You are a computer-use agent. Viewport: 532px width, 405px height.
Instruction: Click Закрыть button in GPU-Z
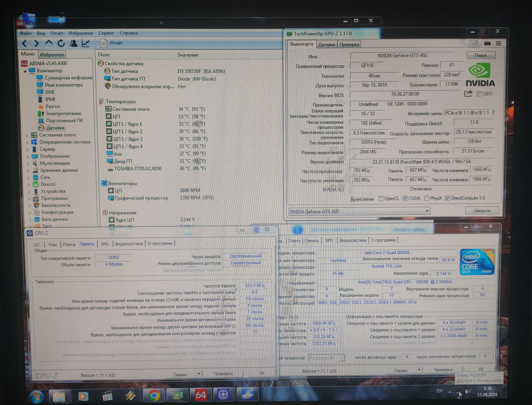tap(482, 210)
